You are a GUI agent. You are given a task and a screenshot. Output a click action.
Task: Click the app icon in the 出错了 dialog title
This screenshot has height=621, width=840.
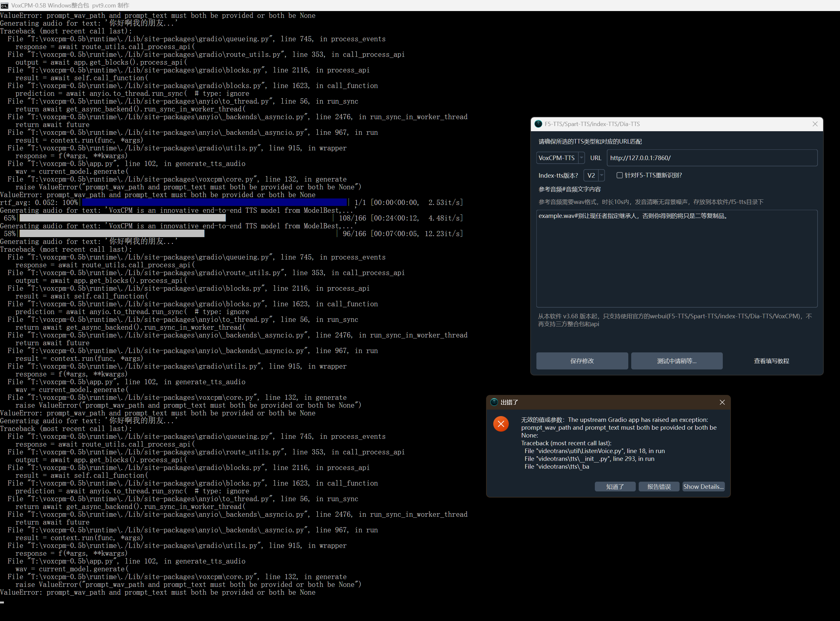[x=494, y=402]
